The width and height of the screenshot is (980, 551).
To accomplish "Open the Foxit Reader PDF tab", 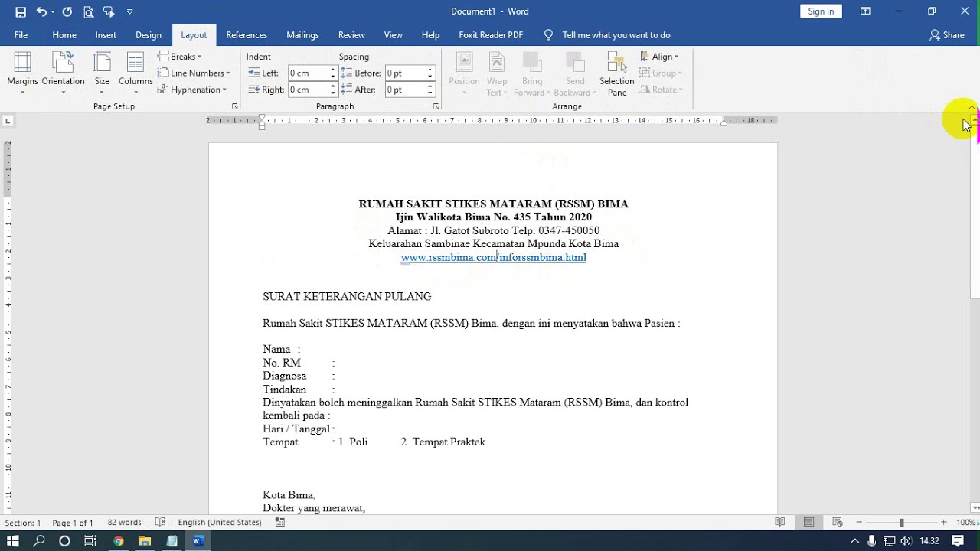I will click(x=491, y=35).
